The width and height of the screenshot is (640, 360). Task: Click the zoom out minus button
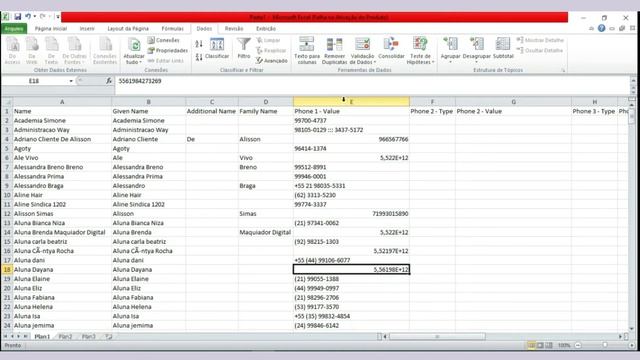[578, 345]
